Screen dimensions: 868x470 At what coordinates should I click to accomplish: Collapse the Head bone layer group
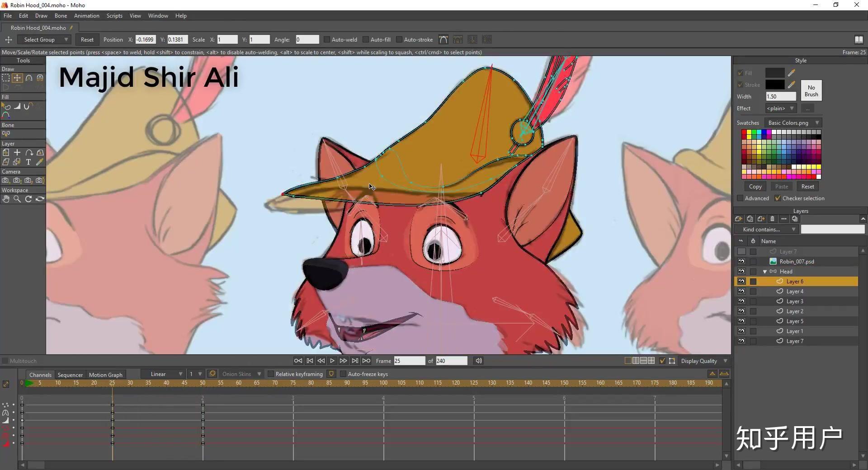(x=765, y=272)
